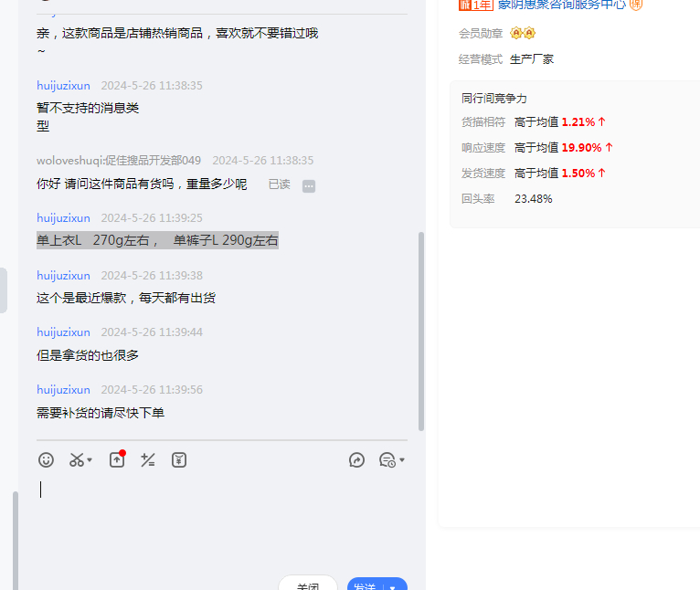Viewport: 700px width, 590px height.
Task: Click message 需要补货的请尽快下单
Action: pyautogui.click(x=101, y=413)
